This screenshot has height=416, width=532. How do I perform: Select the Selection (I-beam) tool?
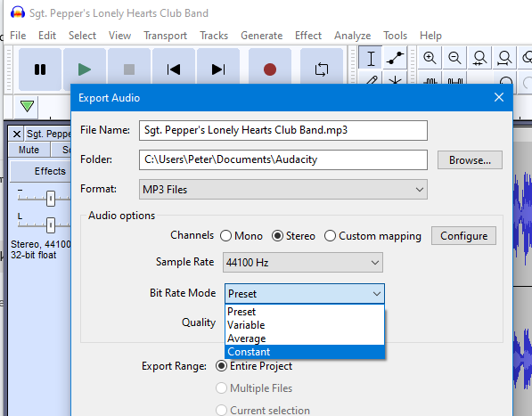click(371, 58)
